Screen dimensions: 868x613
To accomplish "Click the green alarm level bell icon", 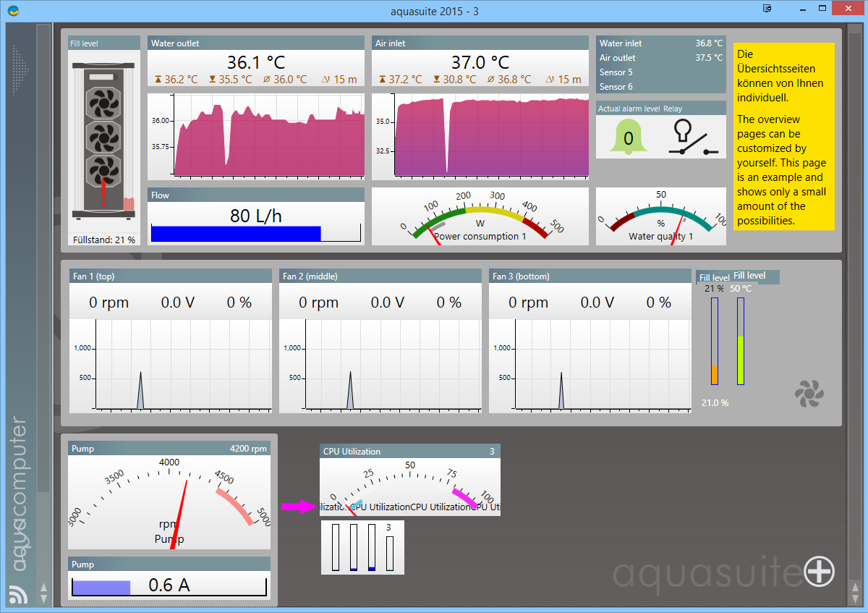I will 628,137.
